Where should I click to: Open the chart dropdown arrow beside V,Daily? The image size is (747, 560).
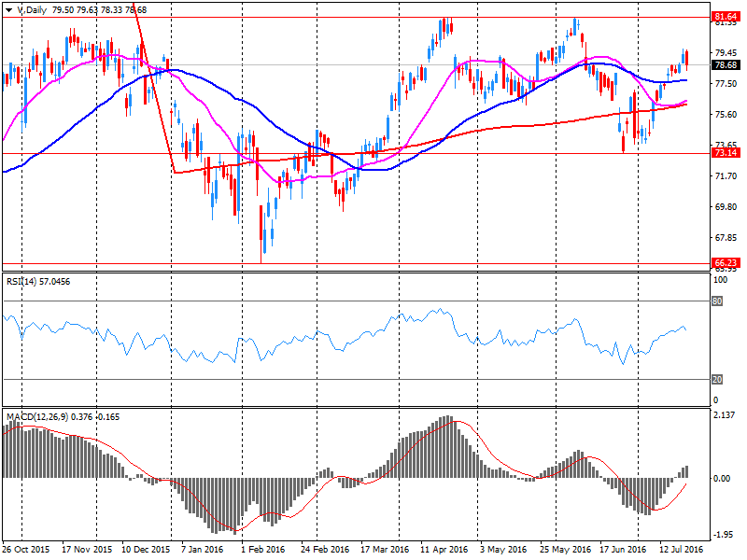click(8, 10)
